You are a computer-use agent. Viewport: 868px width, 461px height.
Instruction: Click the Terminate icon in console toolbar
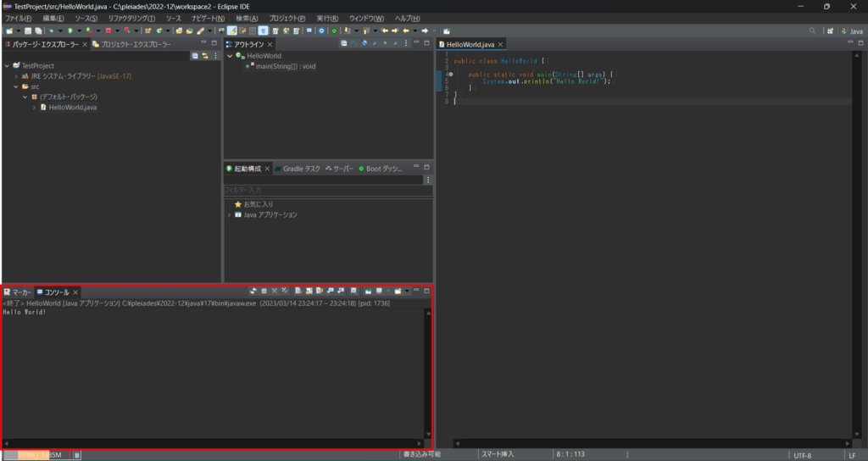[x=264, y=292]
